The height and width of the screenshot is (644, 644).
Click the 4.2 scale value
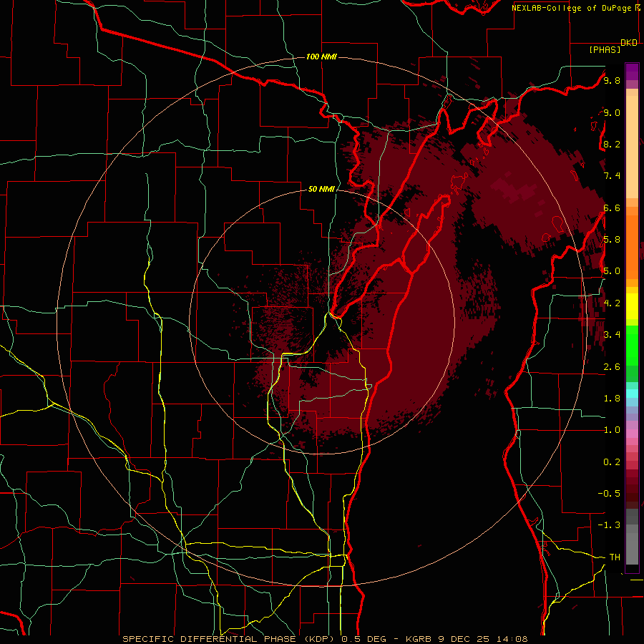(612, 303)
